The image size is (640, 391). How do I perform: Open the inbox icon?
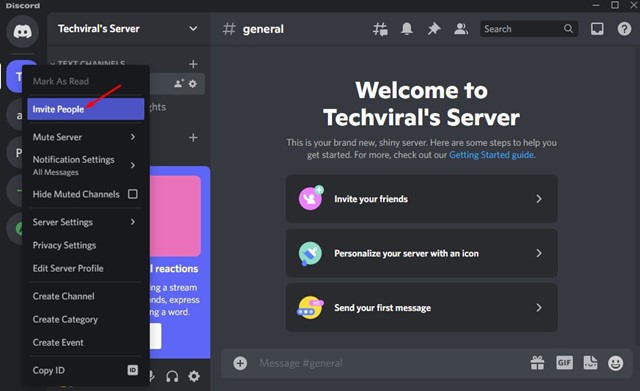597,29
